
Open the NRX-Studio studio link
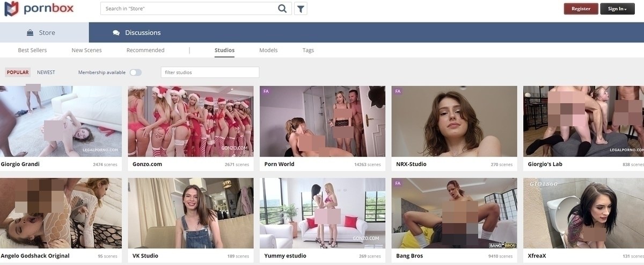click(411, 164)
